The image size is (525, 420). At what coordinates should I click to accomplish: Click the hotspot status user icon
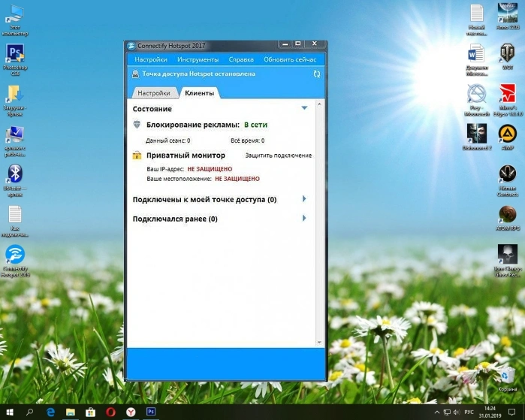(x=135, y=74)
